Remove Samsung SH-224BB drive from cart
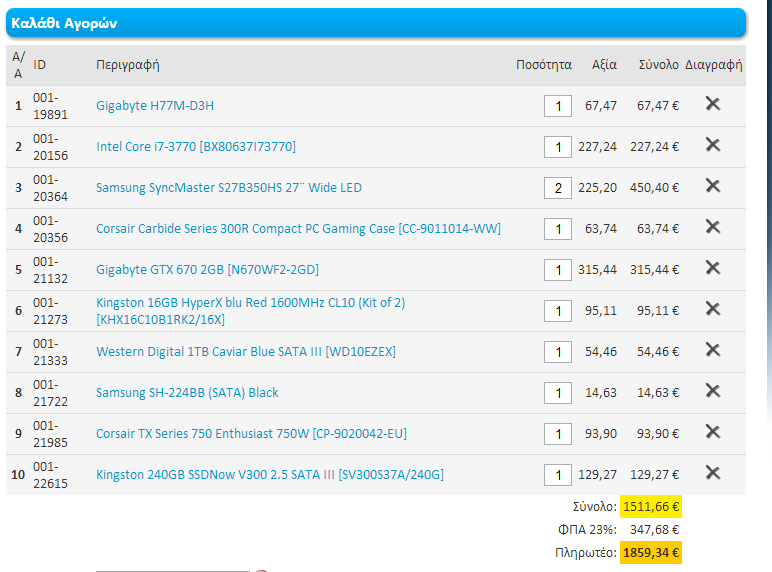772x572 pixels. click(x=713, y=391)
